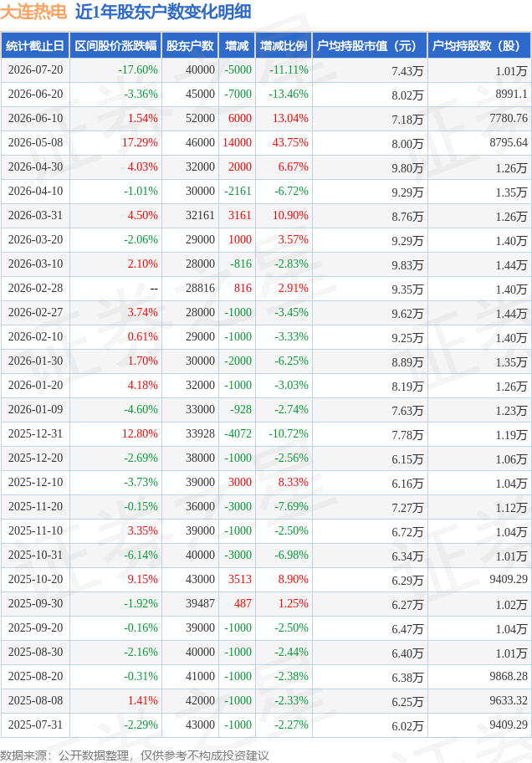Select the 12.80% price change cell
The image size is (532, 763).
point(140,433)
